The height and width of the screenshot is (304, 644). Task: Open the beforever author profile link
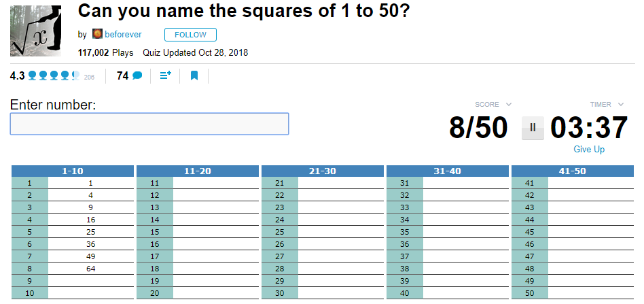click(123, 35)
